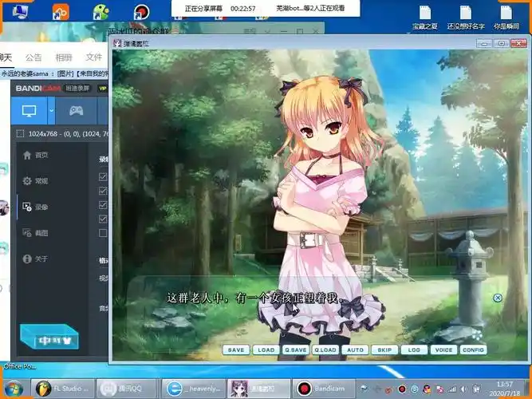Open Bandicam Image (截图) settings
The image size is (532, 399).
pos(35,233)
